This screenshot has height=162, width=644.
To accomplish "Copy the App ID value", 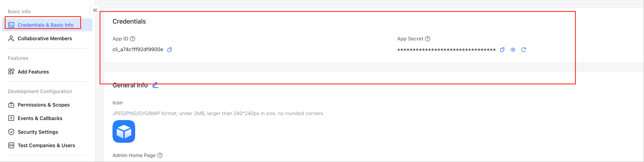I will pyautogui.click(x=170, y=50).
